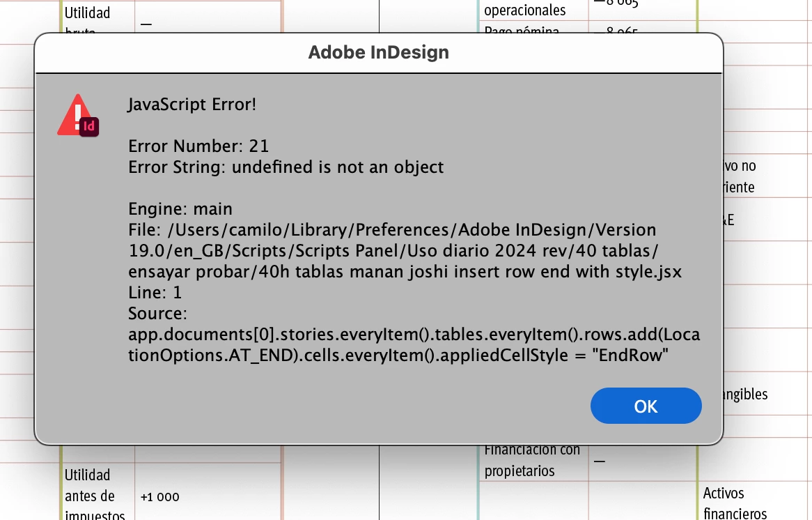
Task: Click the 'File: /Users/camilo/Library...' path line
Action: [x=392, y=229]
